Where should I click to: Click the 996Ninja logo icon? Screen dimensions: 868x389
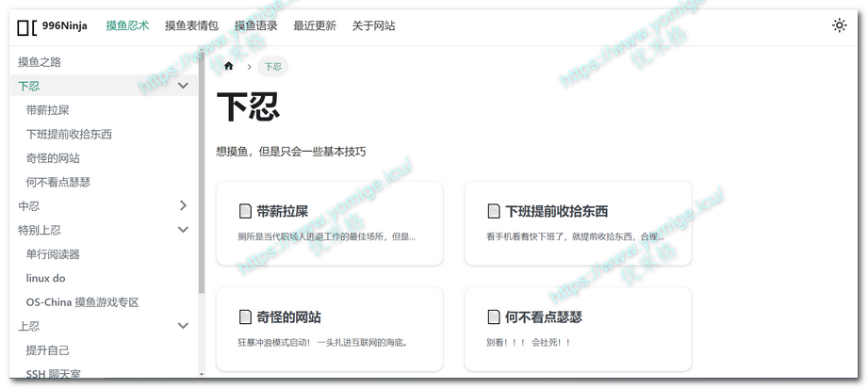(26, 26)
